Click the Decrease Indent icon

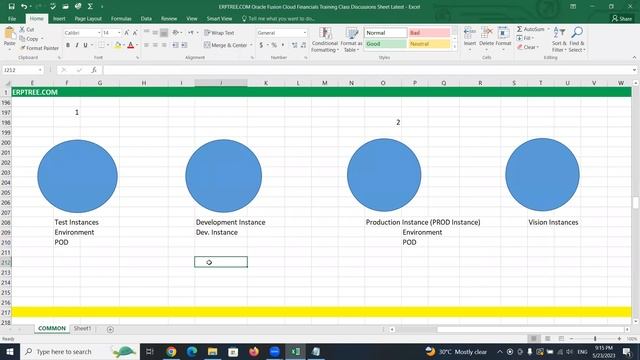pos(175,45)
